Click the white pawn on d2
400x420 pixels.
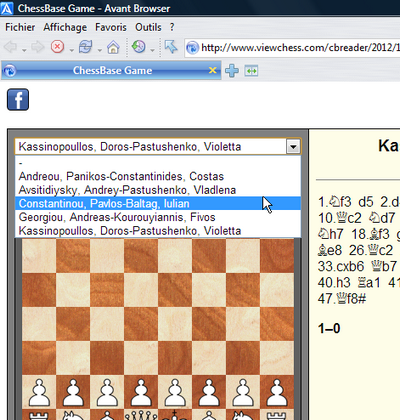(x=141, y=392)
